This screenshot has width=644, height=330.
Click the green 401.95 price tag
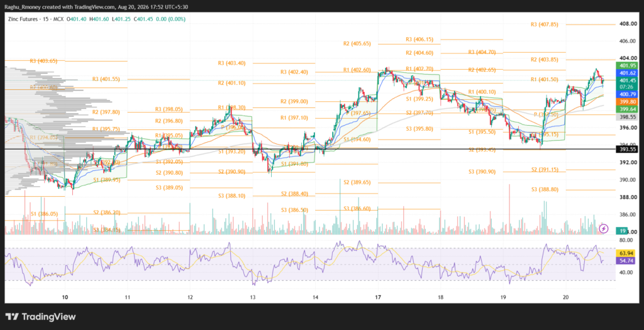pos(628,65)
